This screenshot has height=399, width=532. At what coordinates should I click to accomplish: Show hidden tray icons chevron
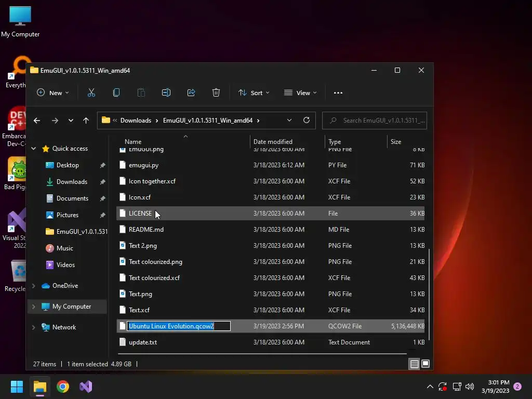click(430, 387)
